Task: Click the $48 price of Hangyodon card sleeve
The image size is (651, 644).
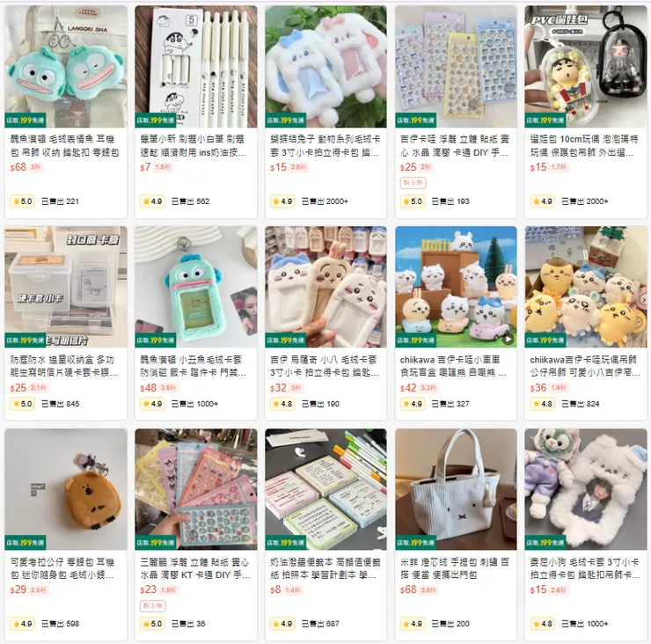Action: [x=148, y=388]
